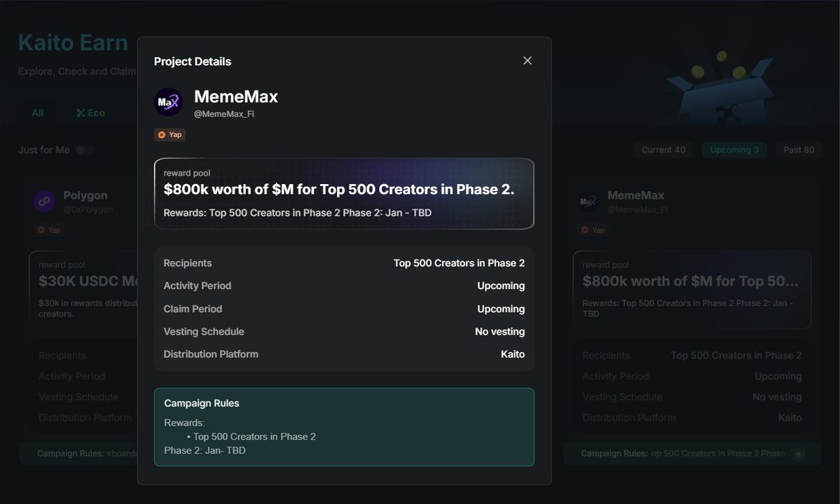Click the $800k reward pool banner
Screen dimensions: 840x504
click(344, 194)
